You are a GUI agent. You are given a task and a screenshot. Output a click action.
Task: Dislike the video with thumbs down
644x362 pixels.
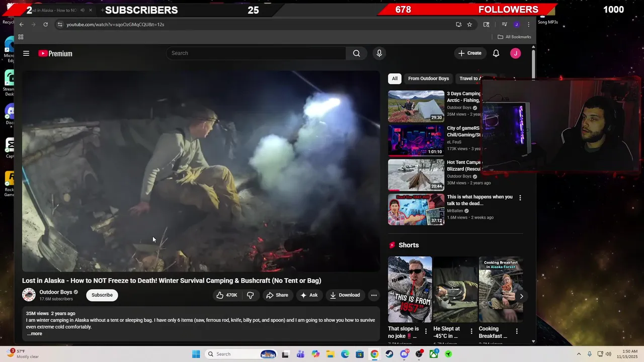click(250, 295)
